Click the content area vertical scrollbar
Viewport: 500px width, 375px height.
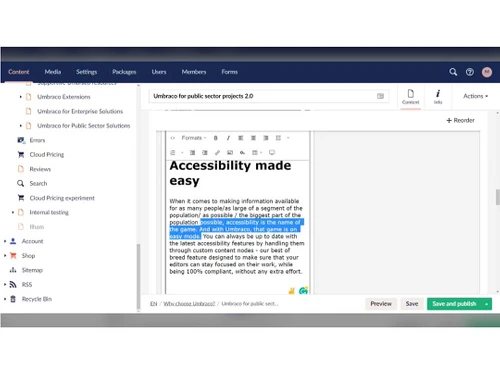pos(498,197)
